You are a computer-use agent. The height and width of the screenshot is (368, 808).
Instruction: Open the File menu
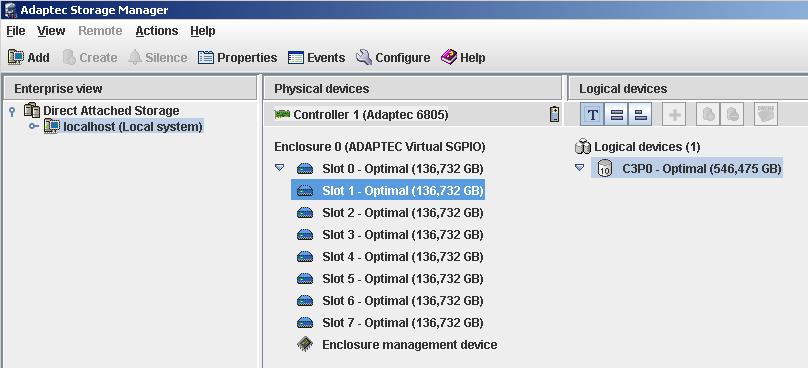click(x=15, y=31)
